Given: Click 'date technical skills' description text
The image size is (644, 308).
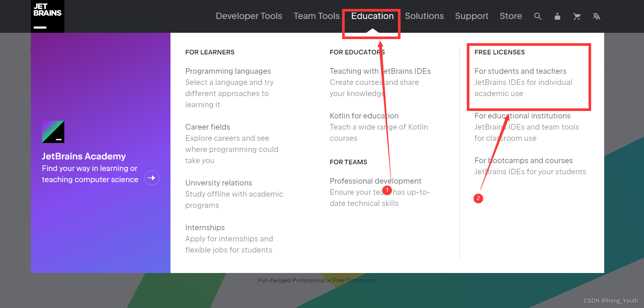Looking at the screenshot, I should point(364,203).
